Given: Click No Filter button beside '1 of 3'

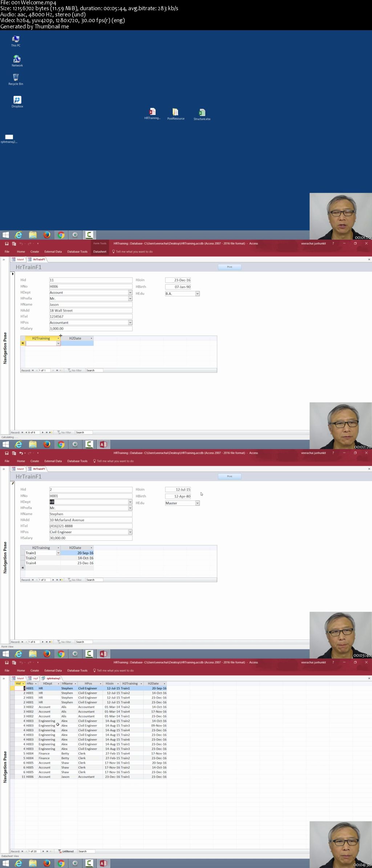Looking at the screenshot, I should coord(75,580).
